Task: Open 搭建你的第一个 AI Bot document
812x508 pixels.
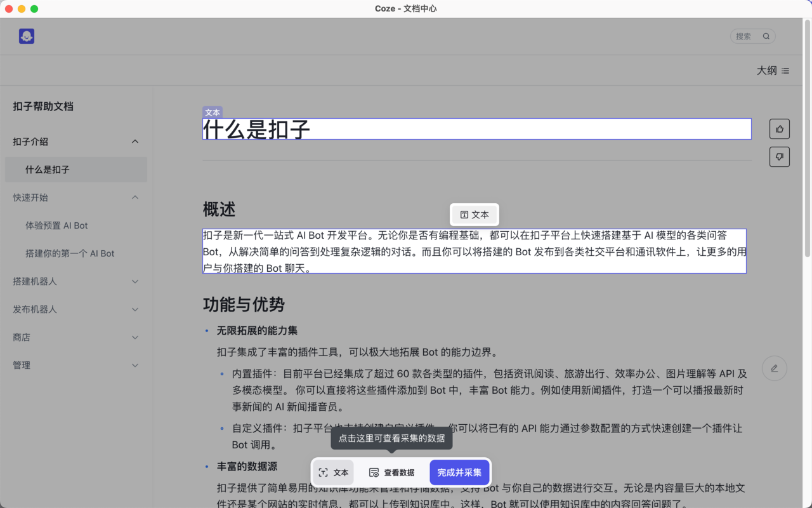Action: (75, 253)
